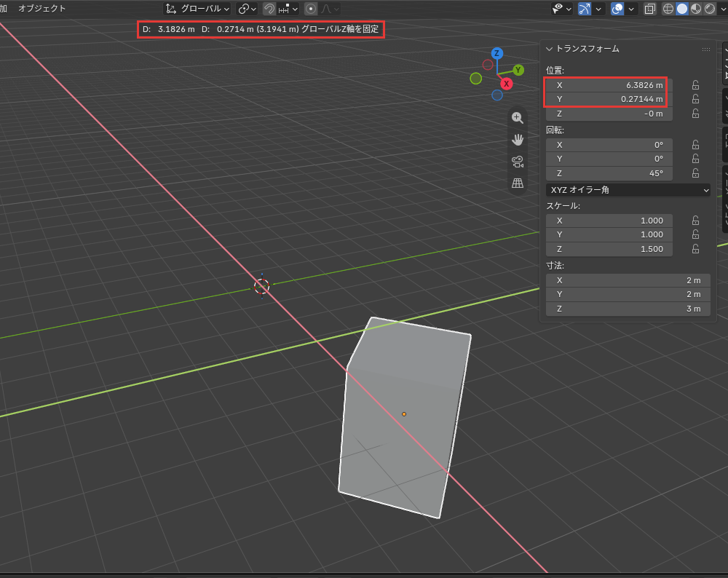Toggle lock for location X
This screenshot has width=728, height=578.
695,85
